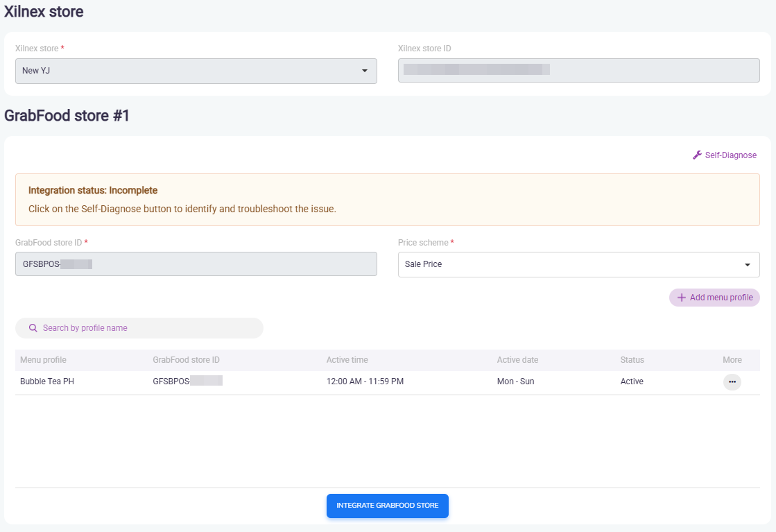
Task: Click the Active date column header
Action: (517, 360)
